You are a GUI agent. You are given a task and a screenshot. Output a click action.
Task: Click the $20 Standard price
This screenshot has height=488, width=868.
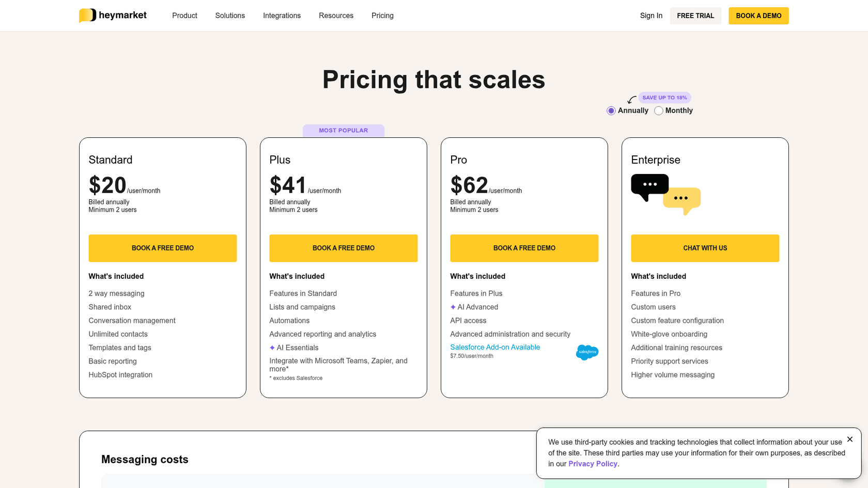pos(107,185)
